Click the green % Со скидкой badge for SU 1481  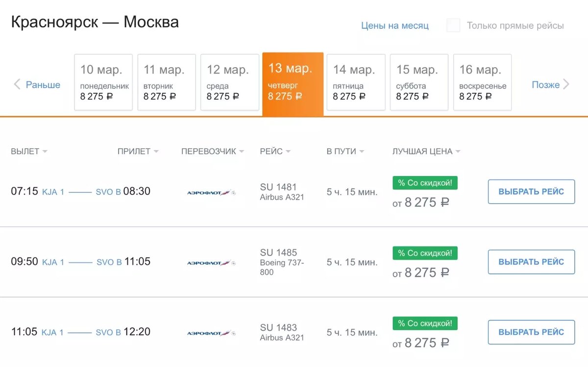[x=425, y=183]
